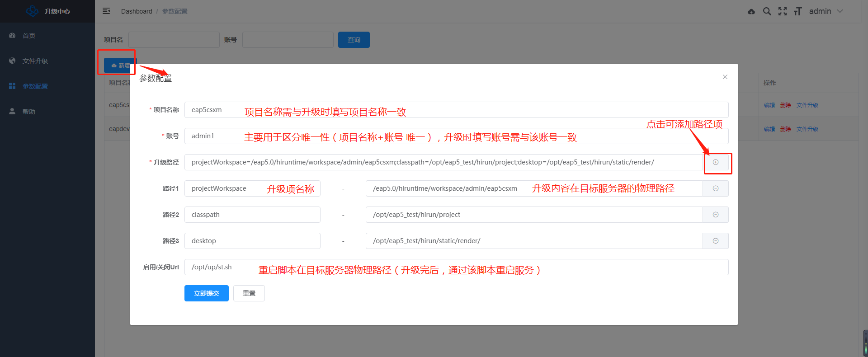Remove the projectWorkspace path row via minus icon
868x357 pixels.
[716, 188]
